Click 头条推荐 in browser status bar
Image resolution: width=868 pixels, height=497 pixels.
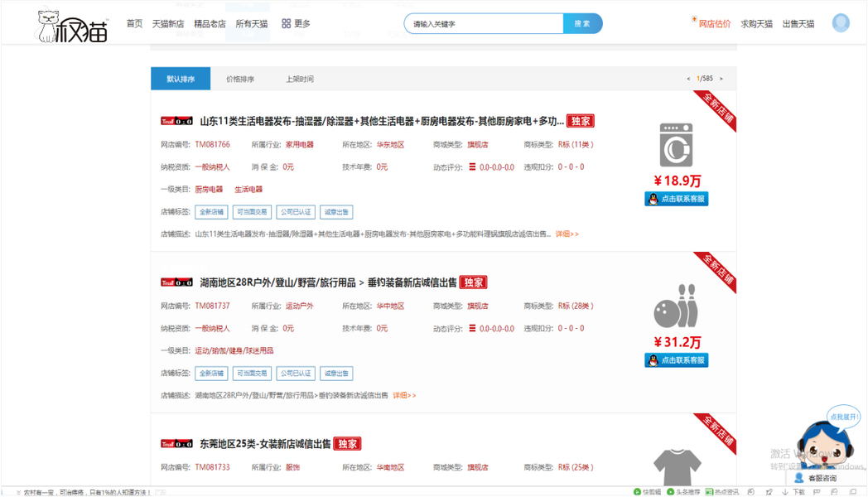pos(683,492)
